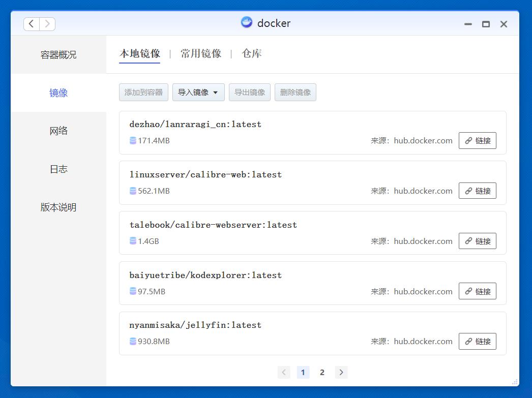Click the next page arrow in pagination

[341, 372]
